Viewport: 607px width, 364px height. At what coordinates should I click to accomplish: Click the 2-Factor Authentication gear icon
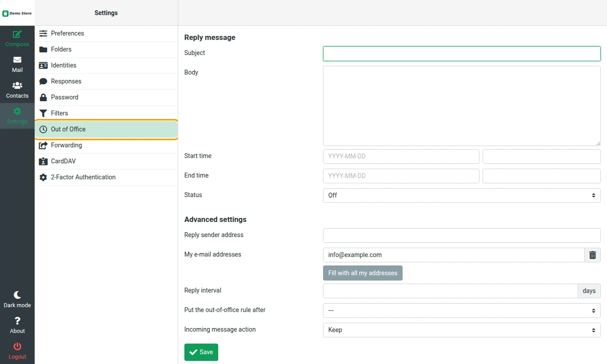43,177
